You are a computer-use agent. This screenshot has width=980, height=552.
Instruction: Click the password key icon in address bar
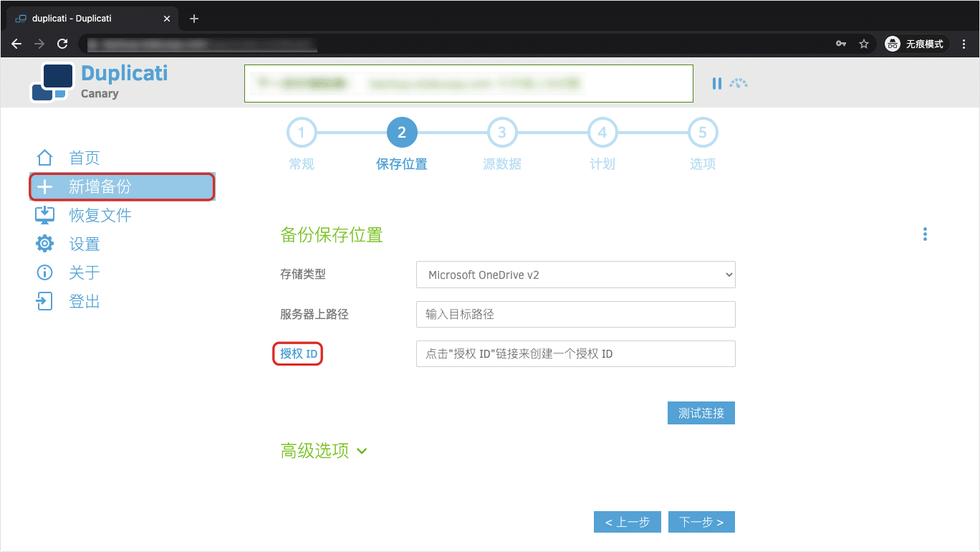(841, 44)
